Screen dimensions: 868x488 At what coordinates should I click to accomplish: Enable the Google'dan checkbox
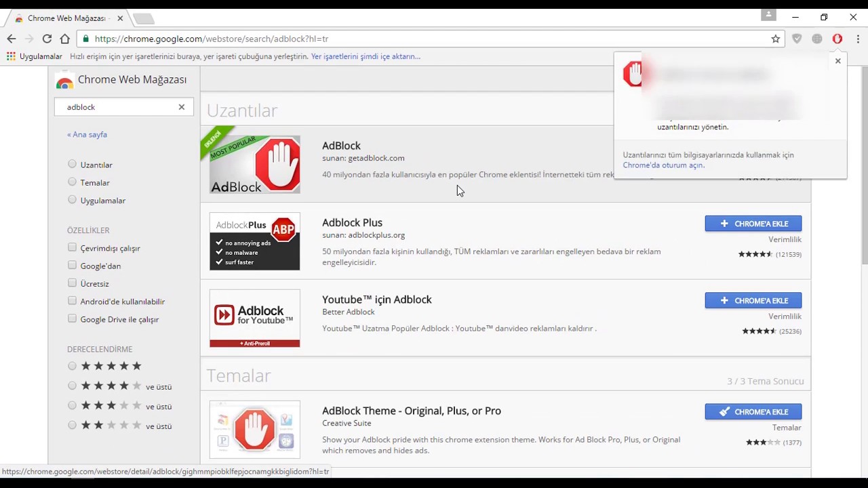72,265
